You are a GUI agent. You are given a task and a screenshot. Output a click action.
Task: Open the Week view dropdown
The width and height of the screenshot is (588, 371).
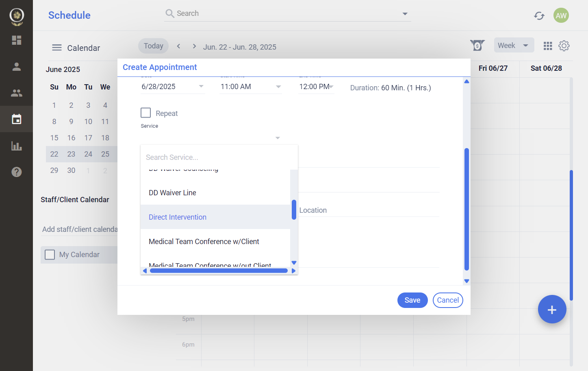click(x=514, y=45)
